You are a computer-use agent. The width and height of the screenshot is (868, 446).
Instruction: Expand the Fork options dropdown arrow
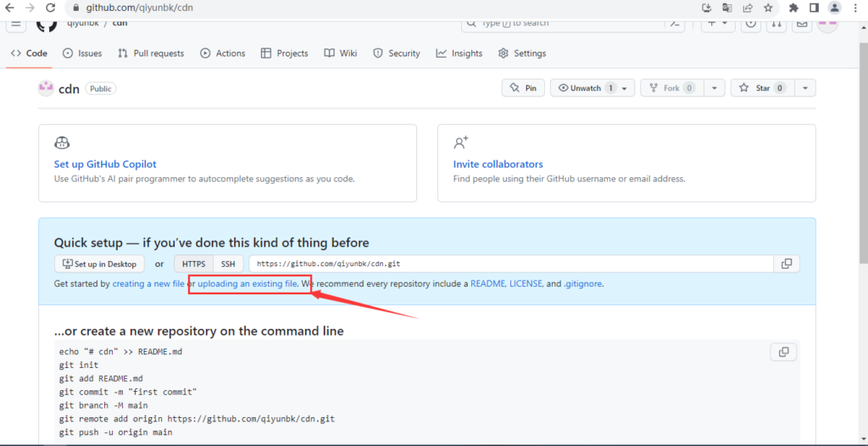pos(715,88)
